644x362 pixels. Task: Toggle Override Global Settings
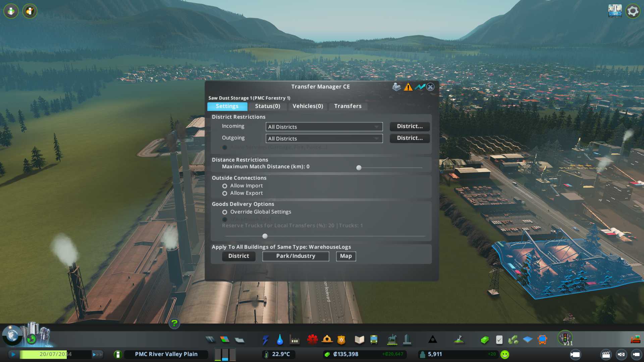tap(225, 212)
